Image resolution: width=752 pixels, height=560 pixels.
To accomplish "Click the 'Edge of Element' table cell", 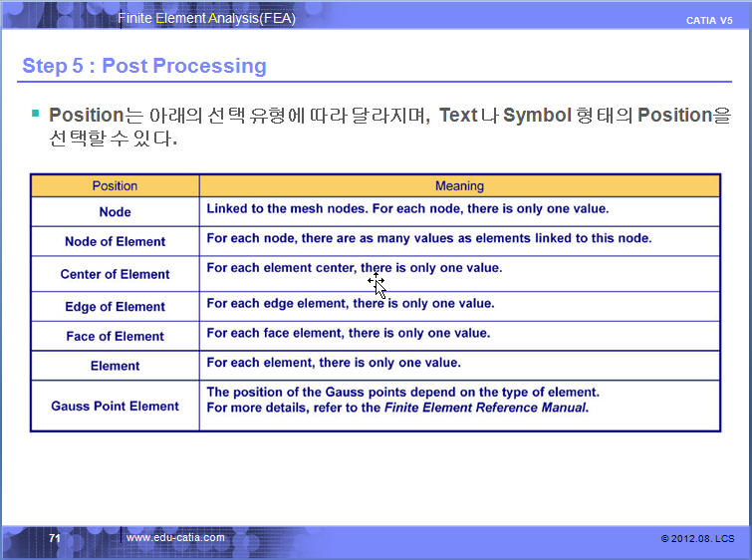I will click(115, 307).
